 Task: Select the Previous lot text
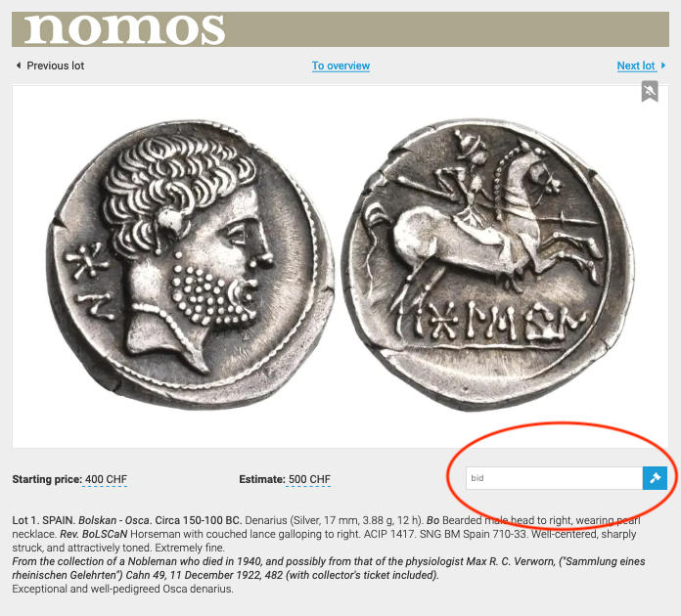56,66
